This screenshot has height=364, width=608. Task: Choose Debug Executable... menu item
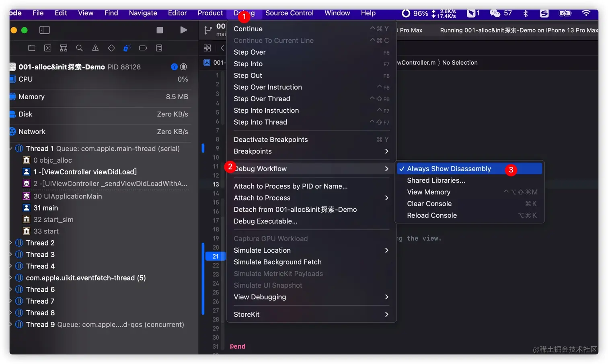tap(312, 221)
